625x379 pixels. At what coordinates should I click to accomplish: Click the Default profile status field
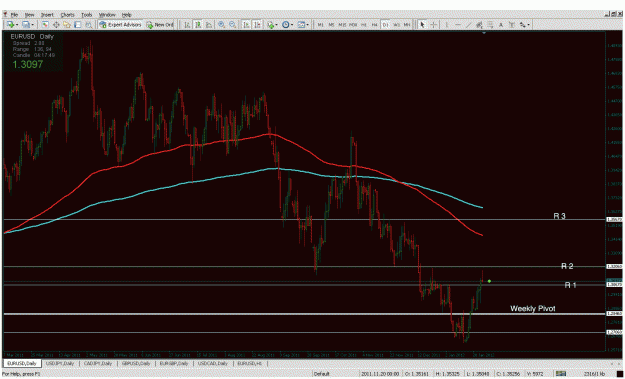tap(322, 374)
